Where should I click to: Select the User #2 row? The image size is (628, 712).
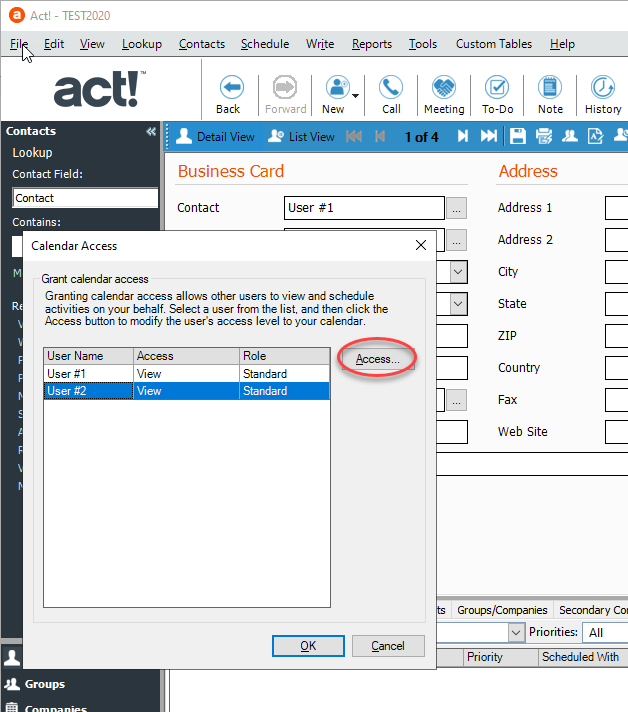coord(187,391)
